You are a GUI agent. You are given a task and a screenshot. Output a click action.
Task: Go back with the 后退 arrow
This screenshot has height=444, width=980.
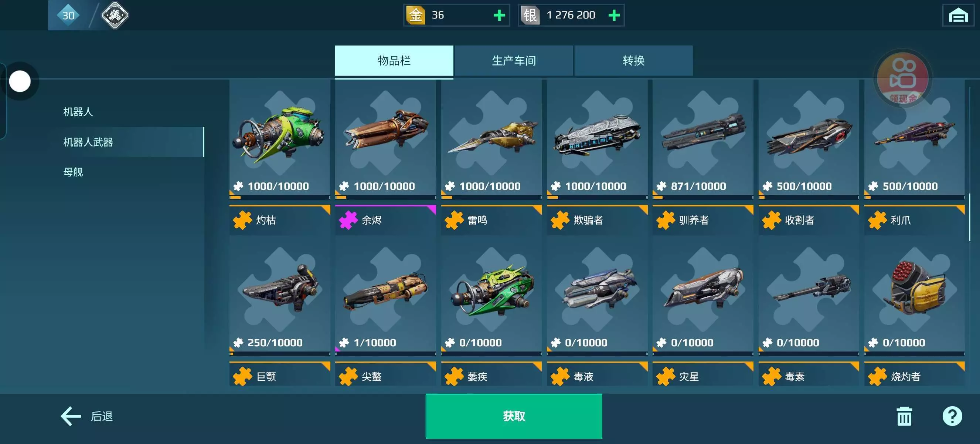pyautogui.click(x=87, y=416)
